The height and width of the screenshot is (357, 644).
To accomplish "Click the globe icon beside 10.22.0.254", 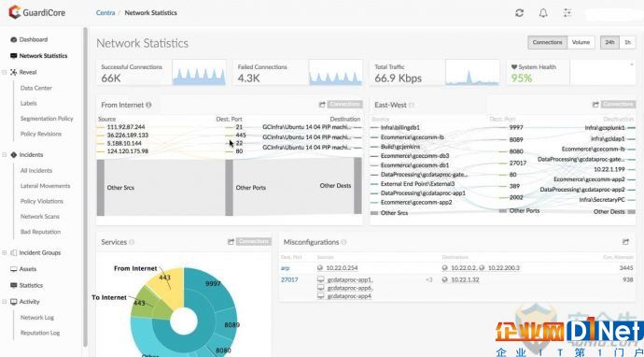I will tap(320, 267).
